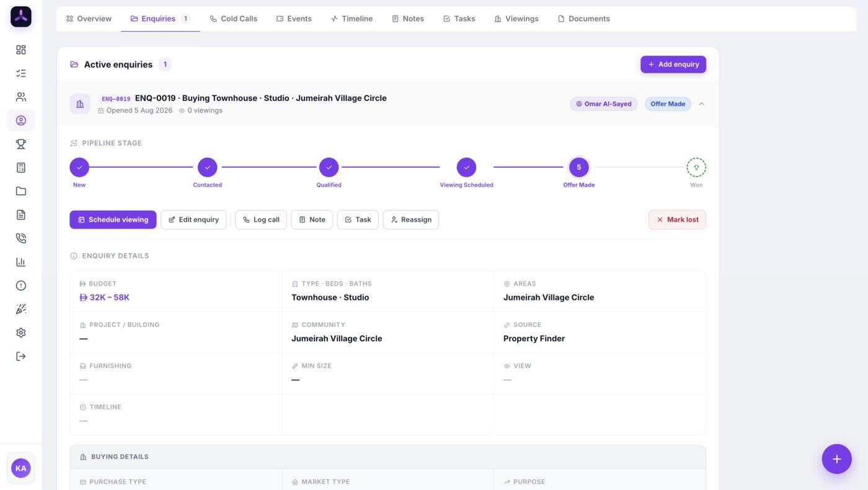Select the Contacted pipeline stage circle
868x490 pixels.
click(207, 167)
